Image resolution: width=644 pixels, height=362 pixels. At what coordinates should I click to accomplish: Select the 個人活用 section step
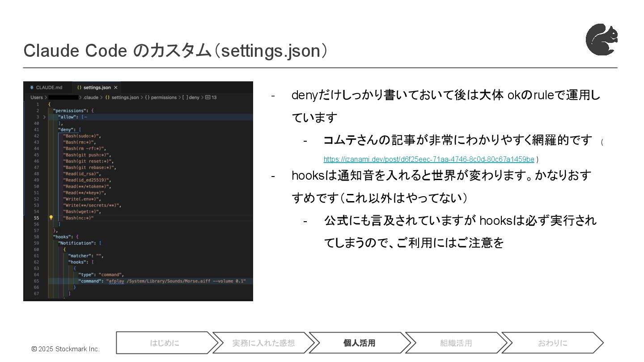point(359,343)
